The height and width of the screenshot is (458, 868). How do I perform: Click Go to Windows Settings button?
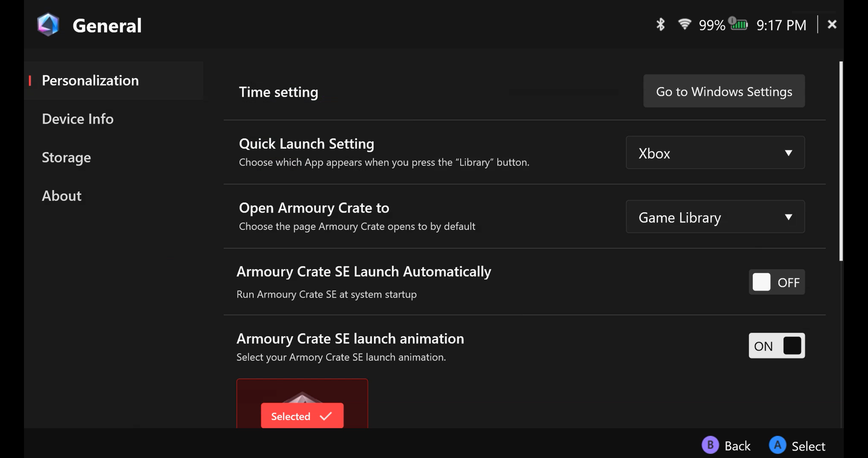tap(724, 91)
